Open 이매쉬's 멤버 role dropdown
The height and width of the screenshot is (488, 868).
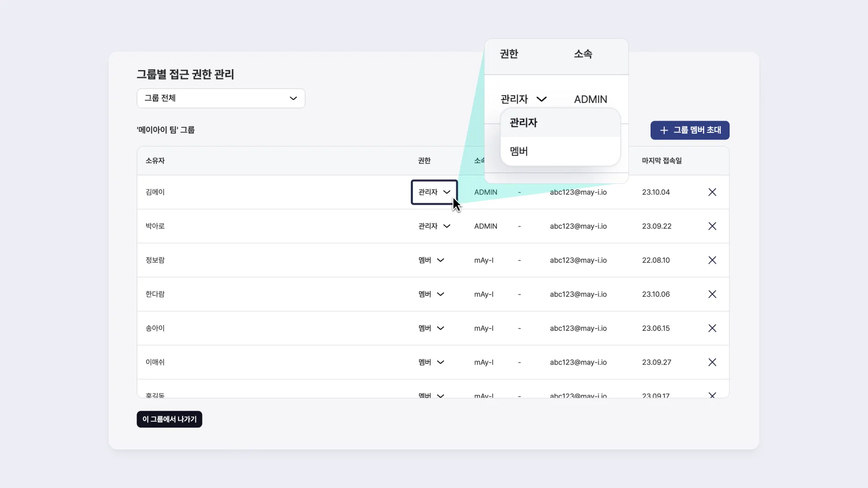coord(431,362)
